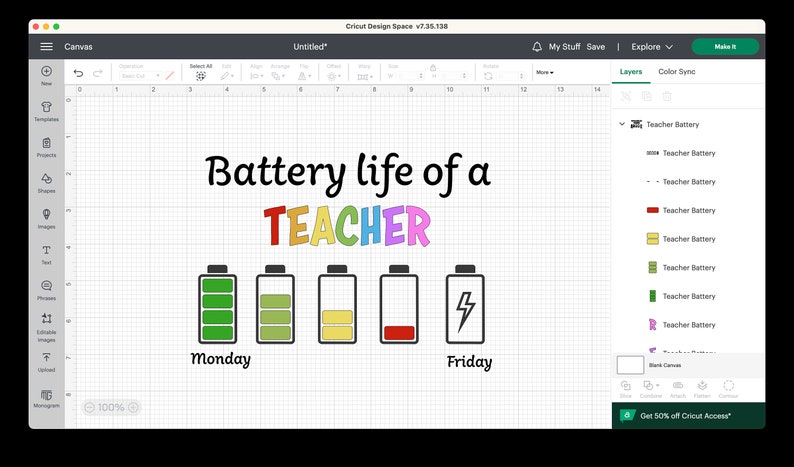Switch to the Layers tab

coord(631,71)
